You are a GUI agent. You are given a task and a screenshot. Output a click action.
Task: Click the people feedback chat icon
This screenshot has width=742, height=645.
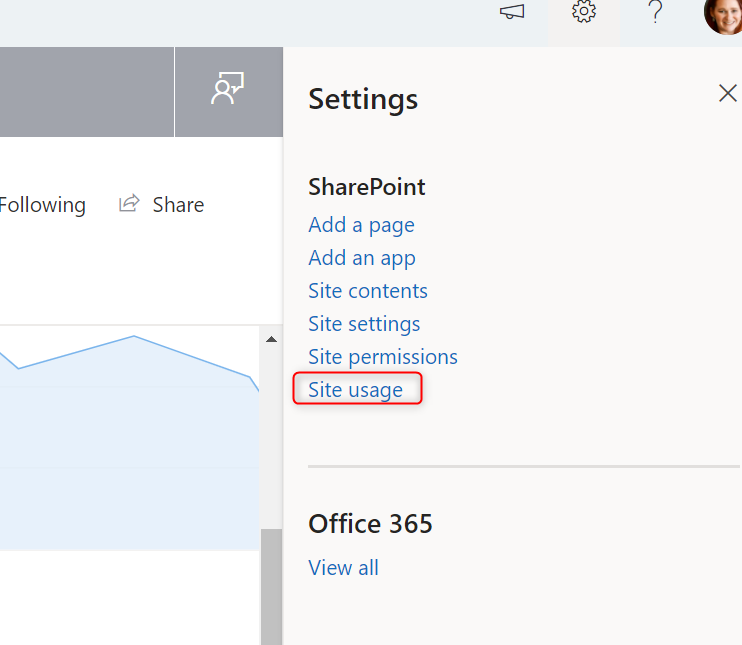tap(228, 88)
